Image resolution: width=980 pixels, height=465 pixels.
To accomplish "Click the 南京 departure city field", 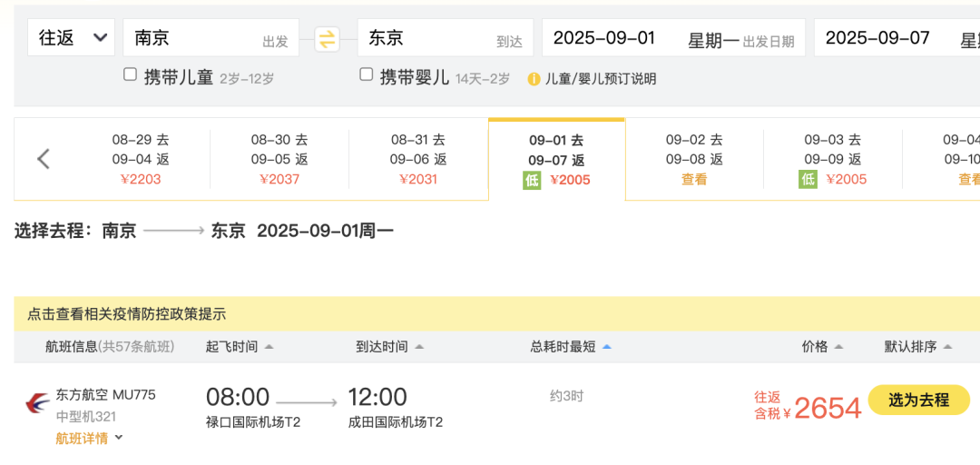I will coord(211,37).
